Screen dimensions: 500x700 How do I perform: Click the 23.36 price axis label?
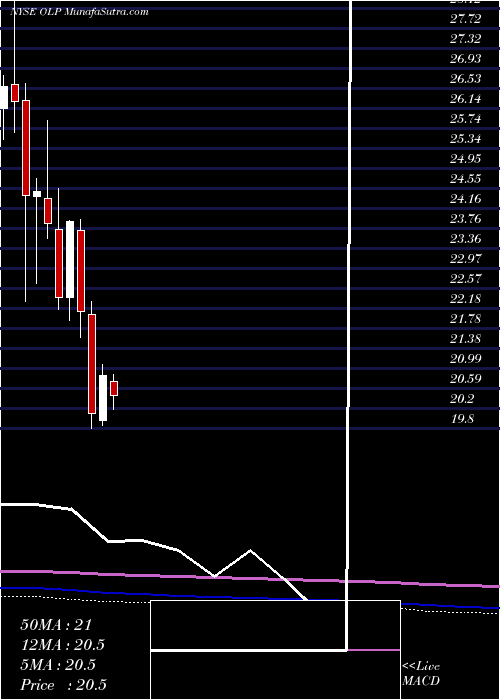click(x=466, y=239)
